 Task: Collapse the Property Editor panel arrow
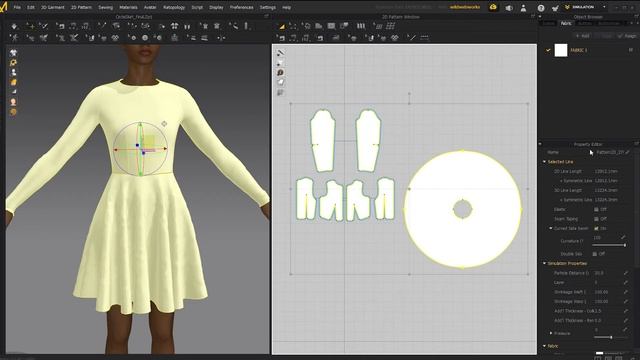(x=540, y=144)
